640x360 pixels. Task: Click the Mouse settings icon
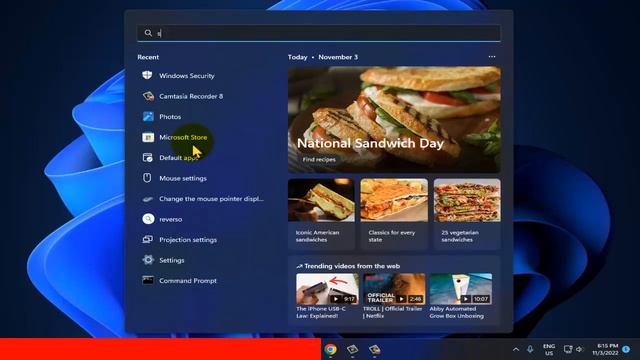[147, 178]
